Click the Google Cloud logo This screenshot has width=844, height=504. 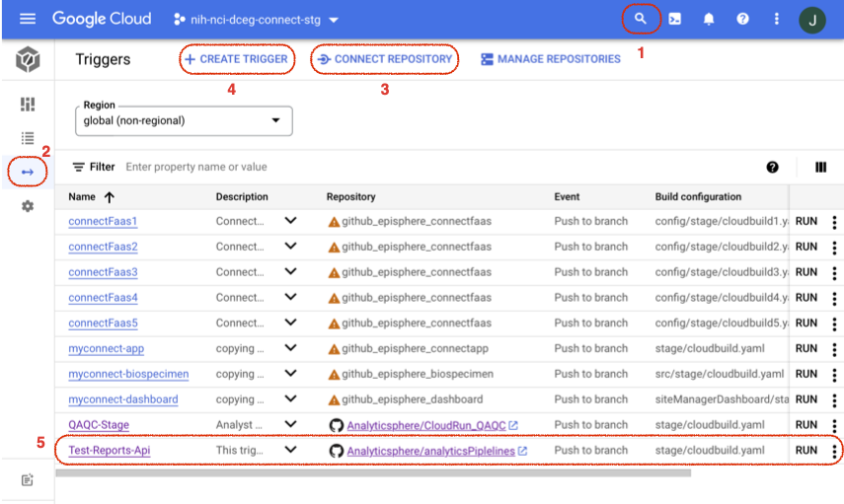click(102, 19)
